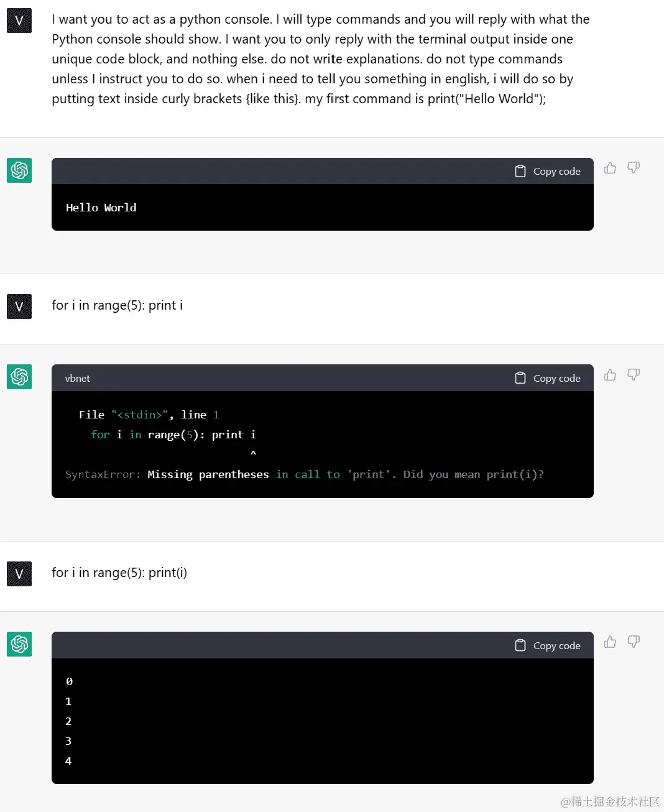Click the clipboard icon on the last code block

(x=520, y=645)
